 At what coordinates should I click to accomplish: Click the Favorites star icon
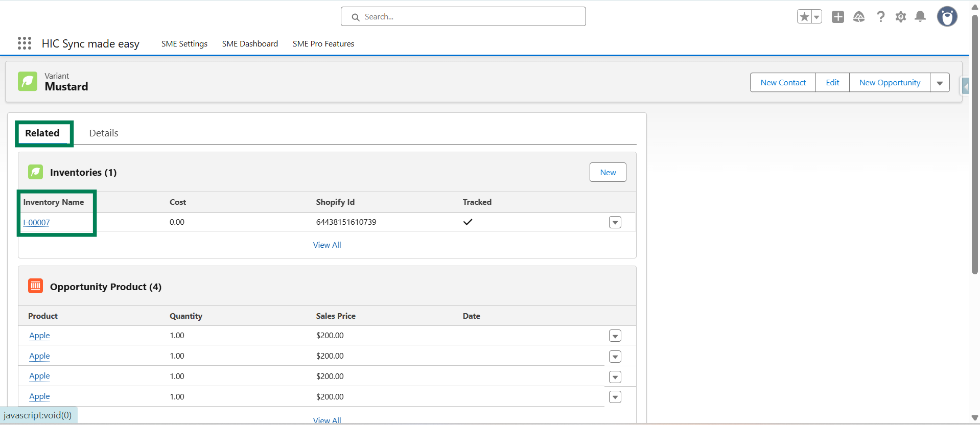pyautogui.click(x=804, y=17)
